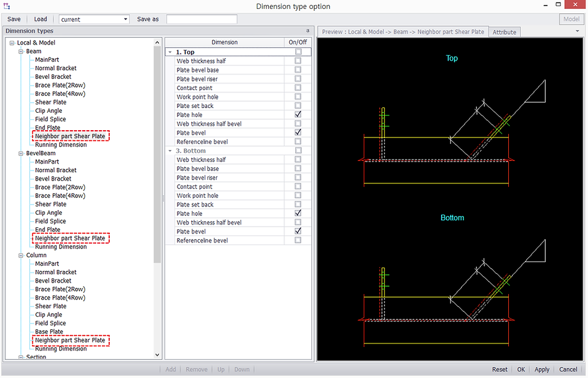Select MainPart under Beam

click(47, 59)
